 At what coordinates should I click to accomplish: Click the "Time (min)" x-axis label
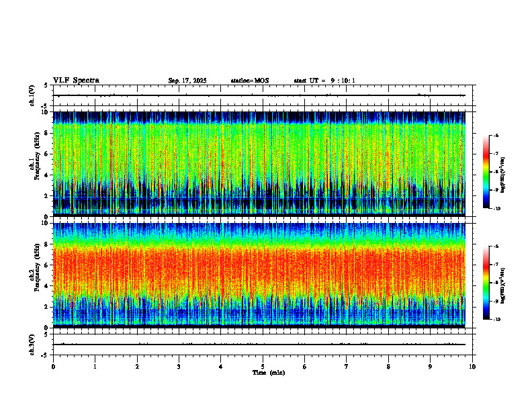(269, 373)
